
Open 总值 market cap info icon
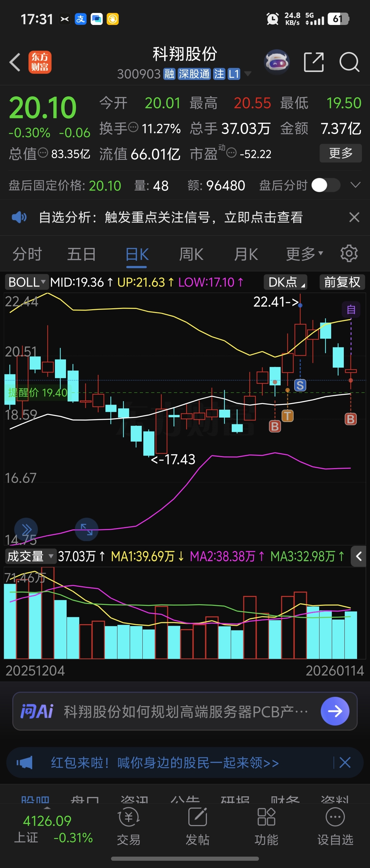pos(43,153)
